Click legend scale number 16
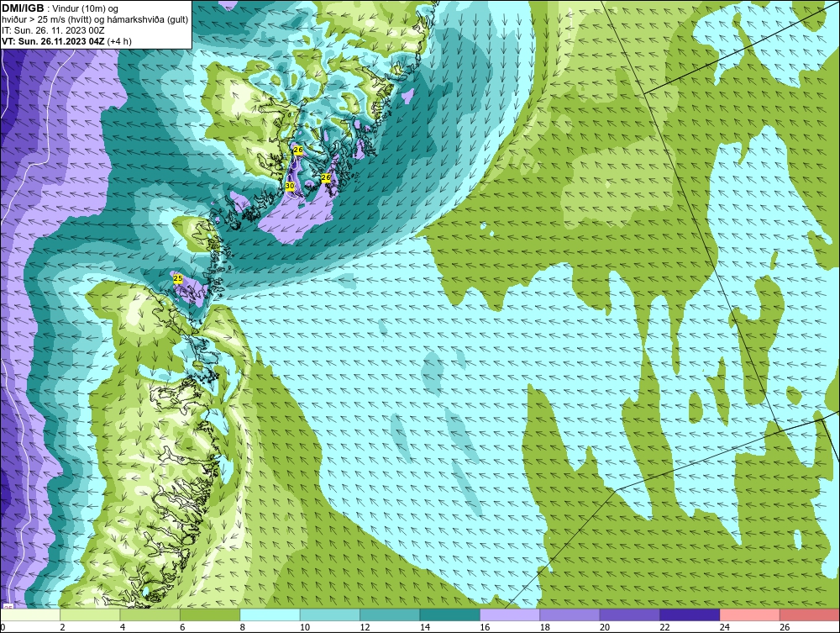This screenshot has height=633, width=840. click(485, 627)
